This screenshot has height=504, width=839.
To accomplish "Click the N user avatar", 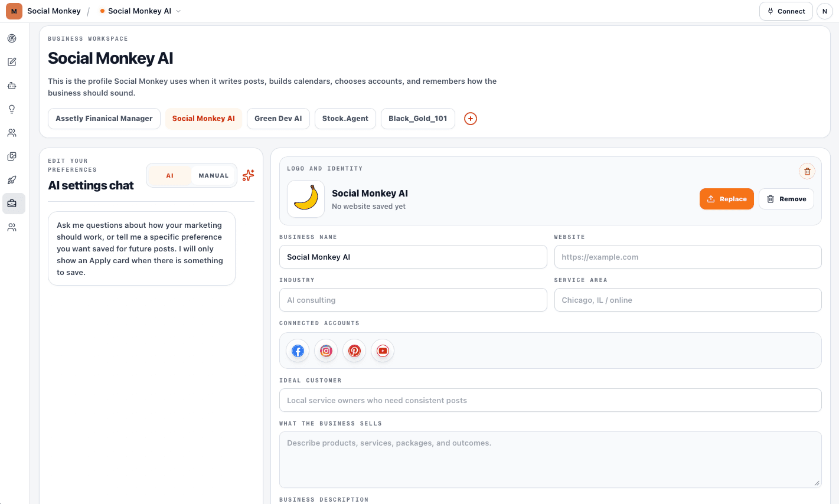I will (824, 11).
